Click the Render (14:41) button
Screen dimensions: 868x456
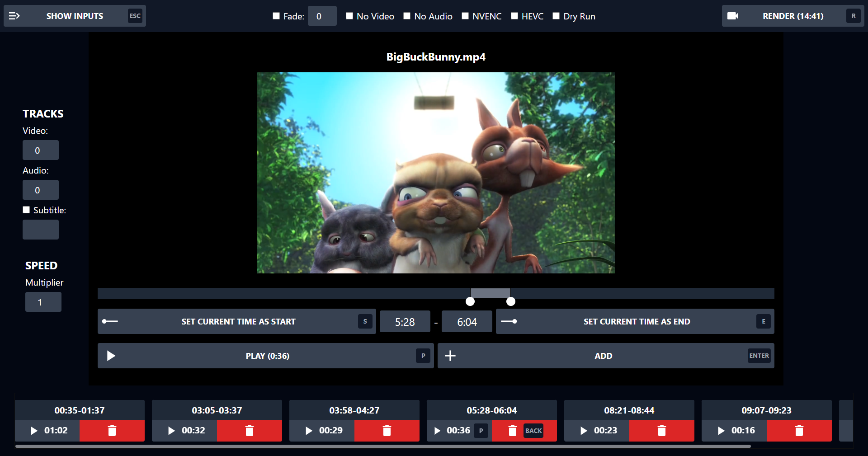click(x=793, y=16)
